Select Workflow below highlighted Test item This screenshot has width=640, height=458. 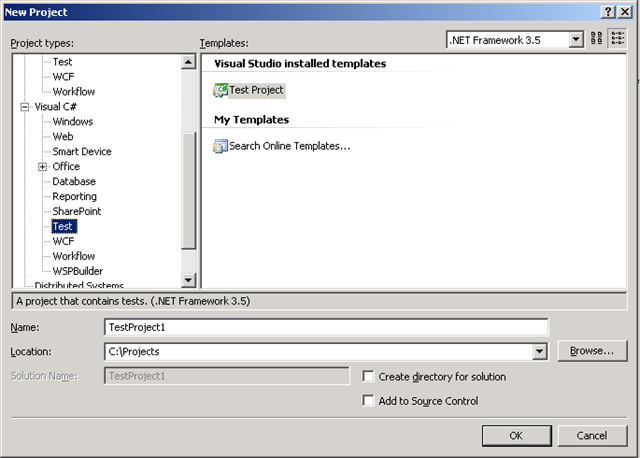tap(74, 256)
